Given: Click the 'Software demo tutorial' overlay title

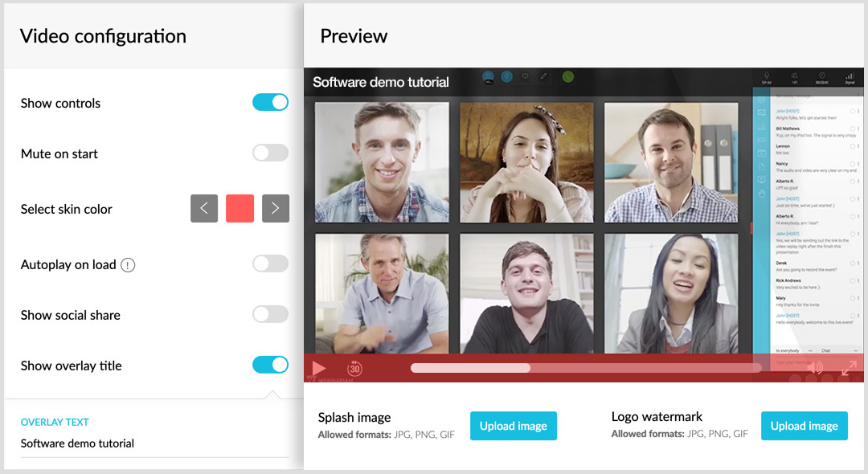Looking at the screenshot, I should [x=381, y=82].
